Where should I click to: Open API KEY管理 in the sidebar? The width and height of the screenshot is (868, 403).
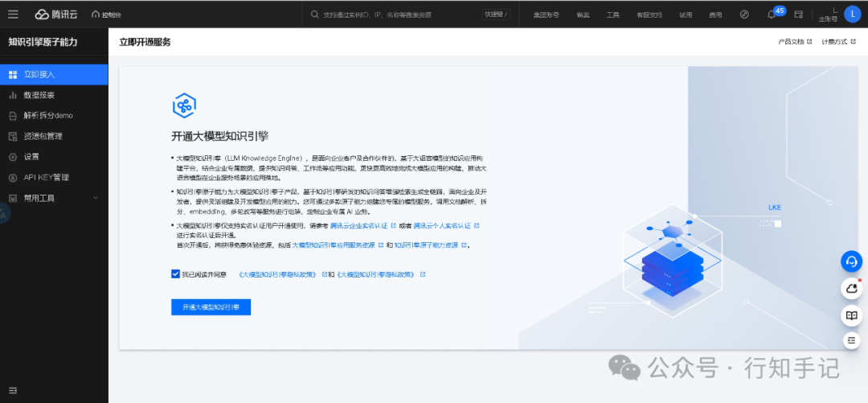click(54, 178)
